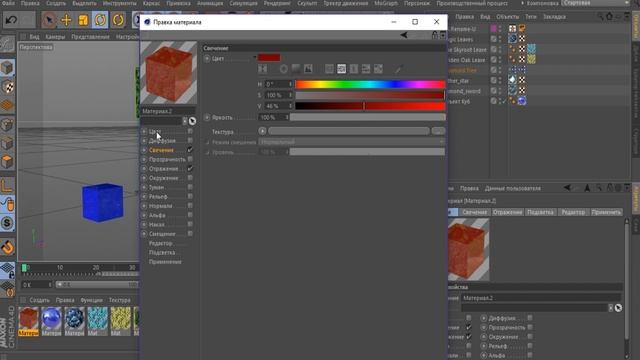
Task: Switch color picker to image mode
Action: [308, 69]
